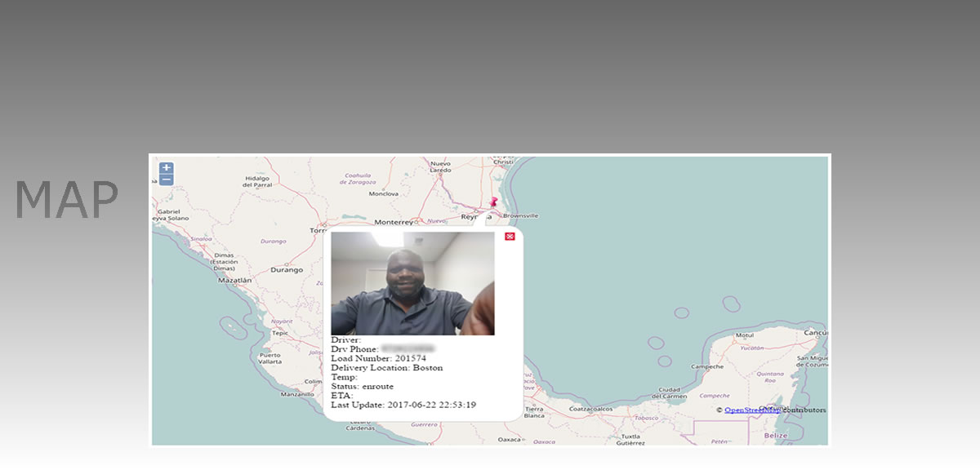This screenshot has height=470, width=980.
Task: Click the pink pushpin marker near Reynosa
Action: (x=492, y=204)
